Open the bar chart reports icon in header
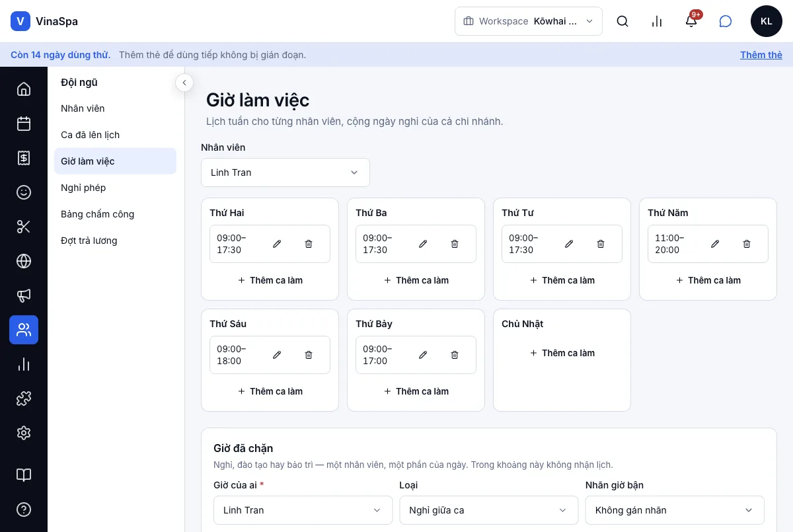Image resolution: width=793 pixels, height=532 pixels. 657,21
